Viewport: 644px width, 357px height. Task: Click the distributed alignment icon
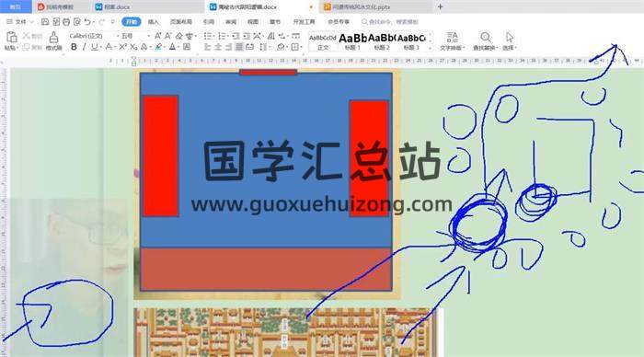(x=249, y=47)
